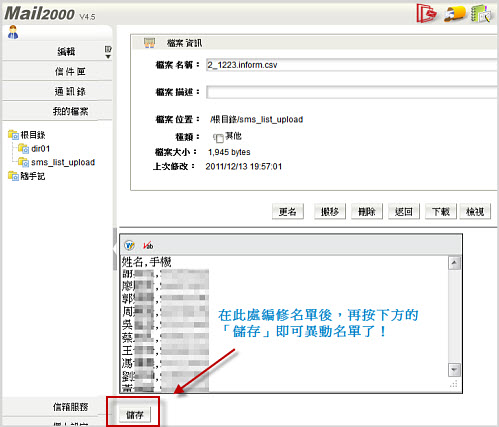Click the 根目錄 folder icon
The height and width of the screenshot is (427, 499).
[13, 135]
